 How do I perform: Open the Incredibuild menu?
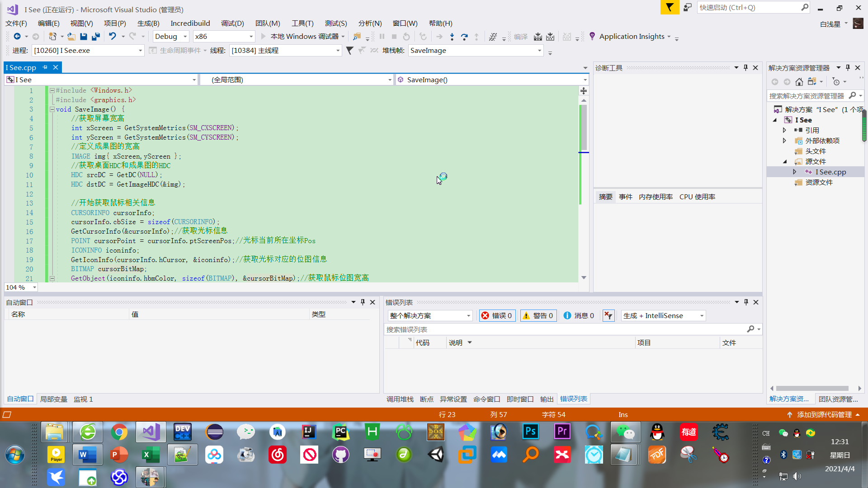[x=190, y=23]
